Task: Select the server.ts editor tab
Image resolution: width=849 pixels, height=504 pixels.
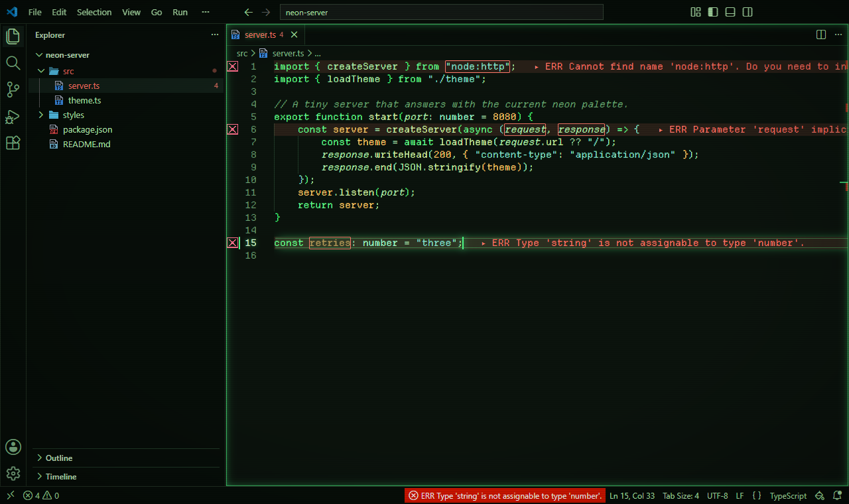Action: click(x=265, y=34)
